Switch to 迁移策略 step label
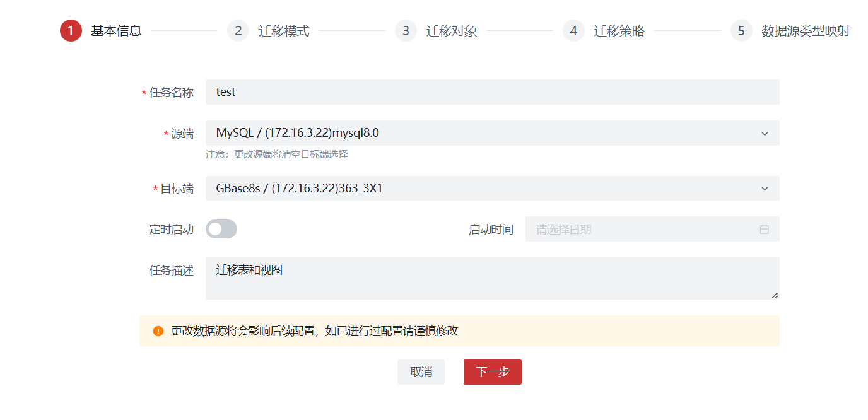Viewport: 868px width, 420px height. [619, 31]
